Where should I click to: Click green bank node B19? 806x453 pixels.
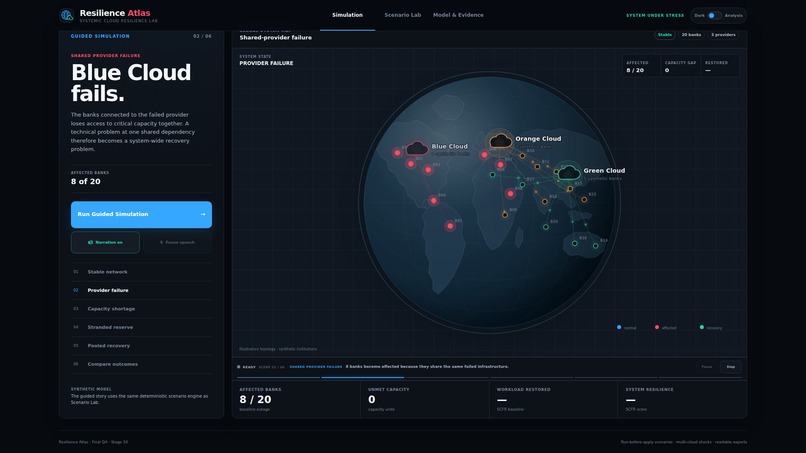pos(596,246)
